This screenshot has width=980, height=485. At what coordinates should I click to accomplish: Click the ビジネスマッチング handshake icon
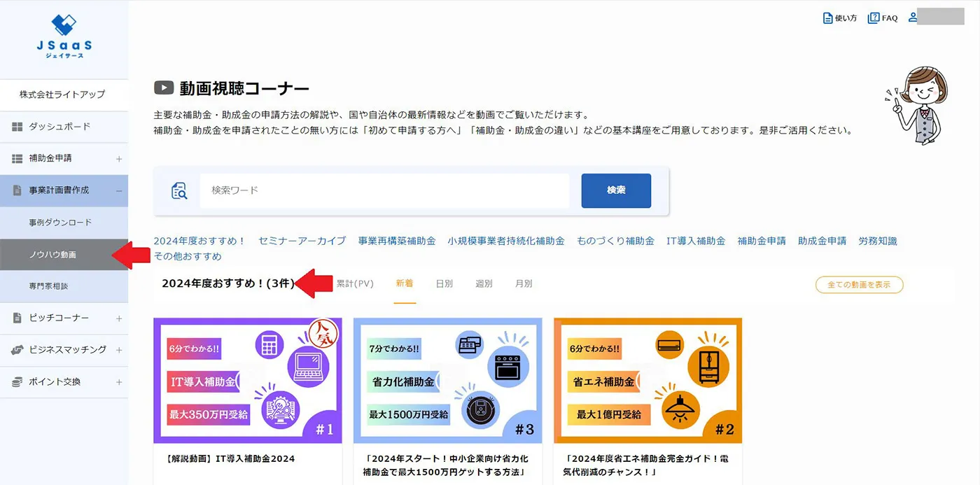pyautogui.click(x=17, y=350)
